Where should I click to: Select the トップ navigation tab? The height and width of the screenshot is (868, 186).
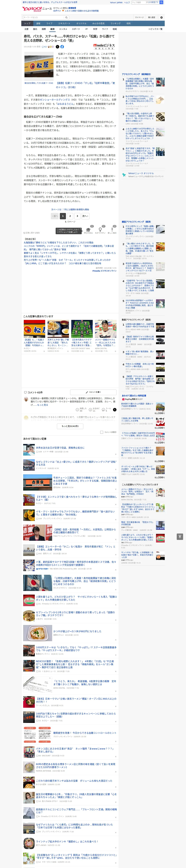click(27, 24)
